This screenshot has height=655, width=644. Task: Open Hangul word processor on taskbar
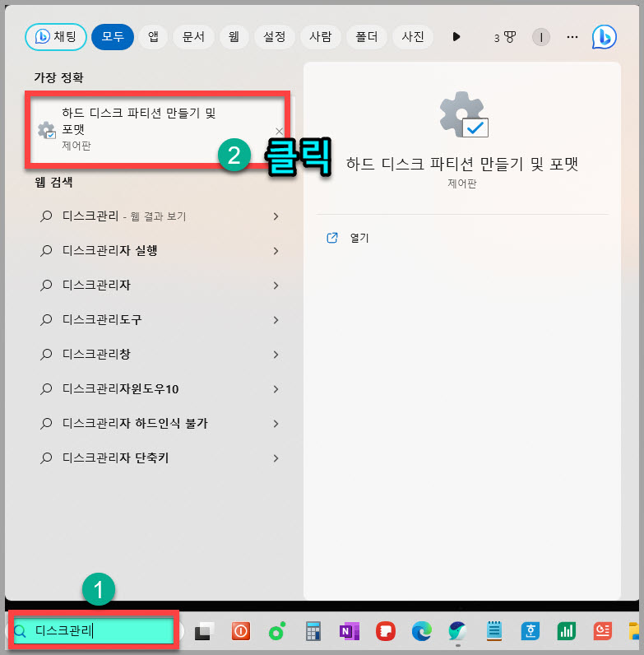530,631
